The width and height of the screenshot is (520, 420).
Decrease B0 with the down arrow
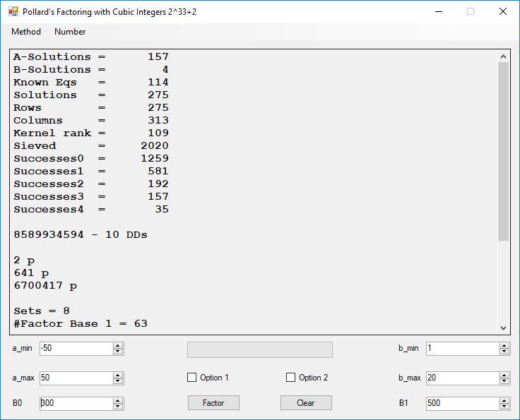coord(118,407)
